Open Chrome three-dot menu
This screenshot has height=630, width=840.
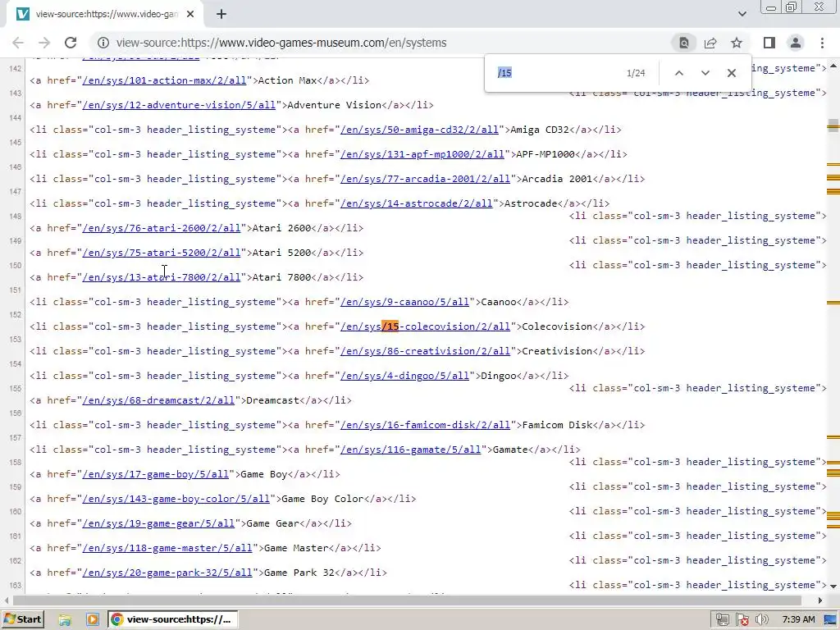coord(822,43)
